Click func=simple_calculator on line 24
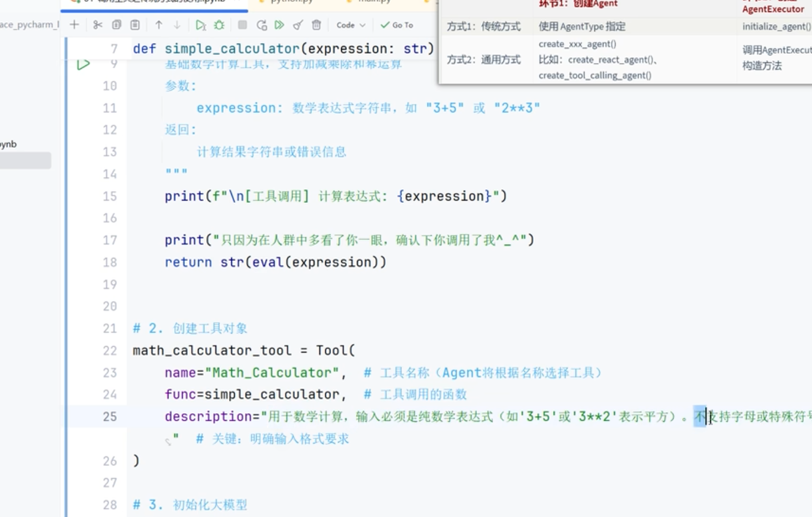Image resolution: width=812 pixels, height=517 pixels. 255,394
